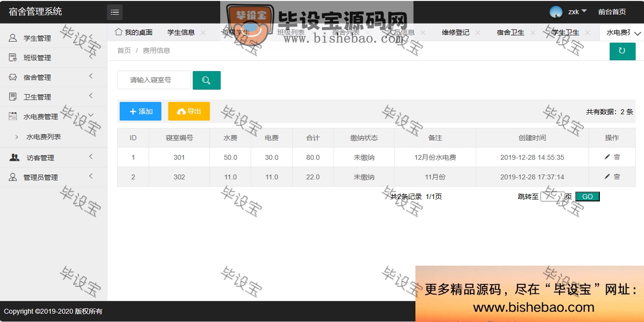Open the 班级管理 sidebar menu
This screenshot has height=322, width=644.
(x=53, y=57)
